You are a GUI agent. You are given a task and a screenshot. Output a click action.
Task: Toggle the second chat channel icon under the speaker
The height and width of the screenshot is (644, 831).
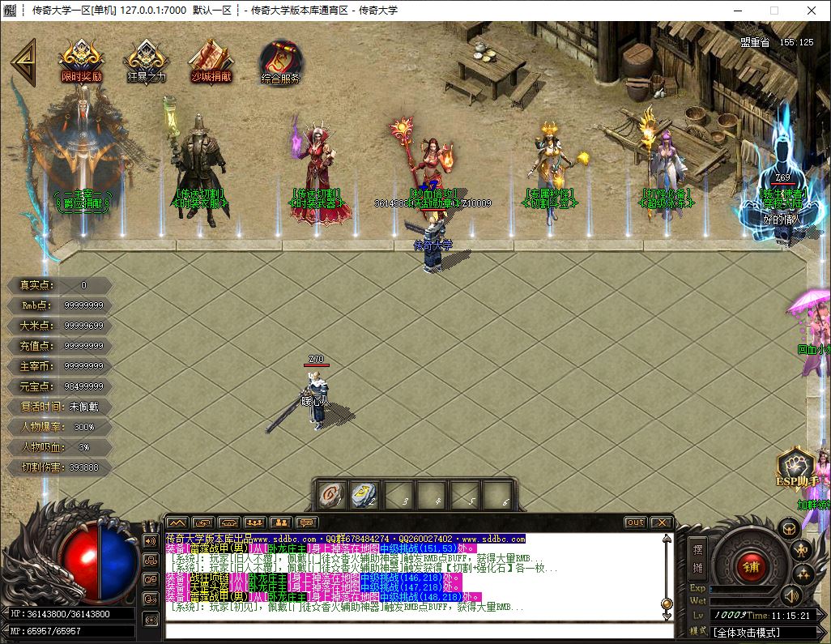tap(151, 561)
